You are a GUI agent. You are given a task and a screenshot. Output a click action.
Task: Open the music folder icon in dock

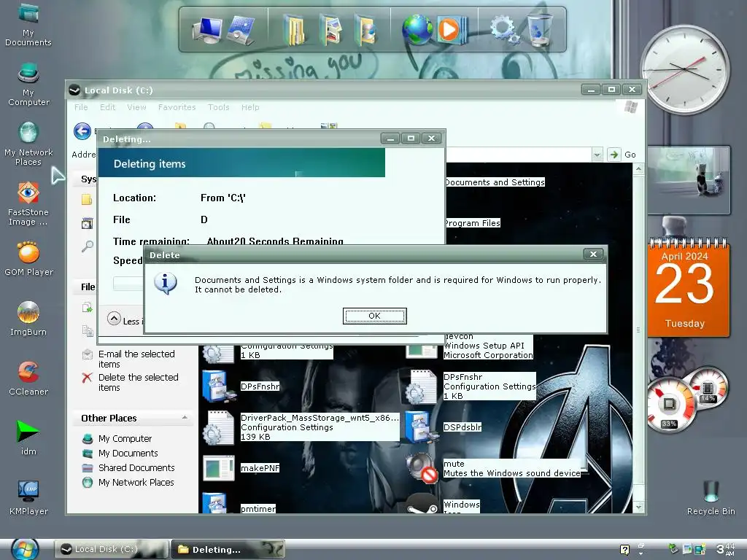pos(366,31)
